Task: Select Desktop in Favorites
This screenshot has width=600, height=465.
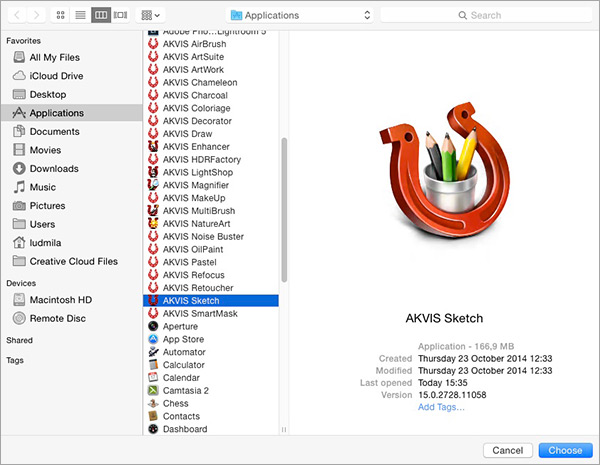Action: coord(72,94)
